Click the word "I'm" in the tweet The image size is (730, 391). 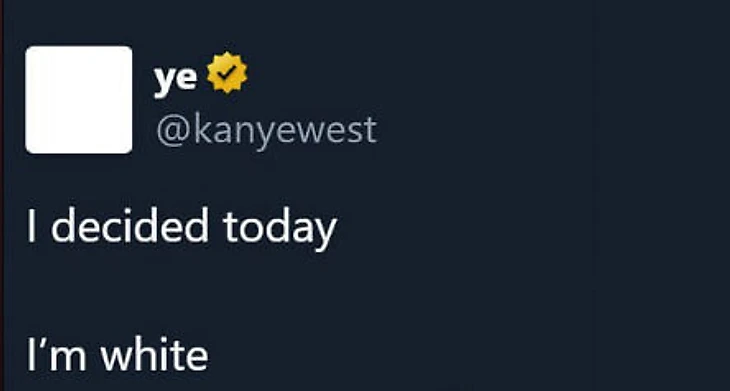(56, 355)
